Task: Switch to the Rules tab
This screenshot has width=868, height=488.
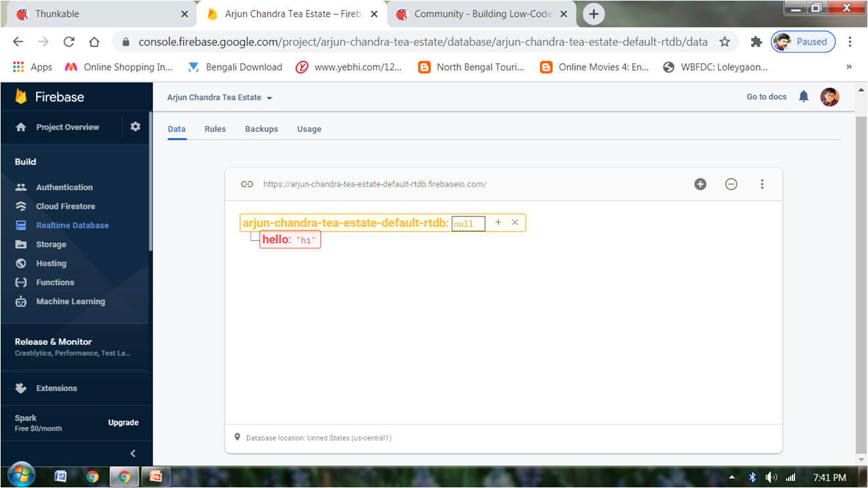Action: click(215, 129)
